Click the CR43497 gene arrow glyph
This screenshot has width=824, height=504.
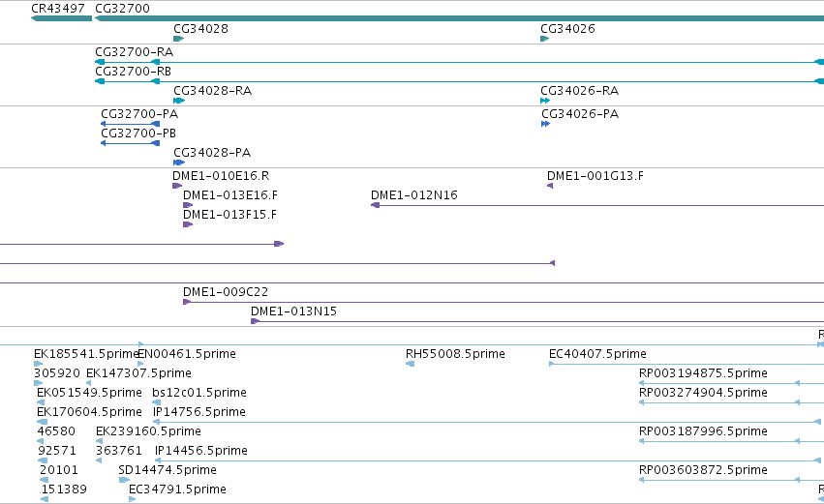[x=61, y=18]
